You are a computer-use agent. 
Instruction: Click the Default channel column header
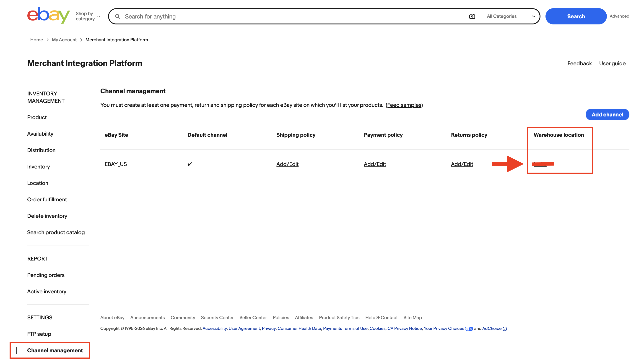[x=207, y=135]
